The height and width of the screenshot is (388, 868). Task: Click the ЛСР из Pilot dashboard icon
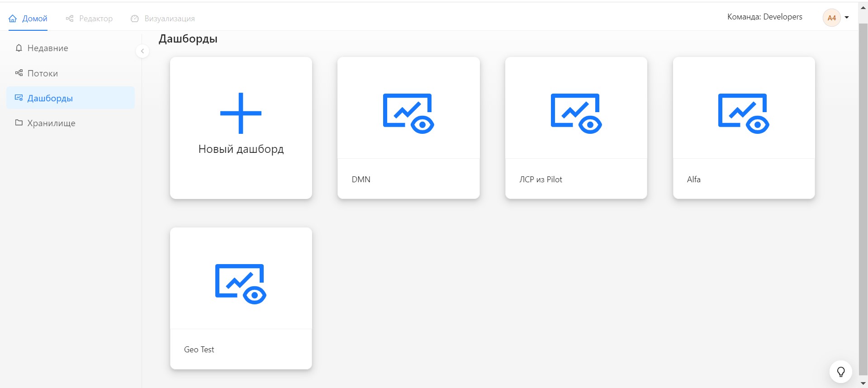point(576,114)
